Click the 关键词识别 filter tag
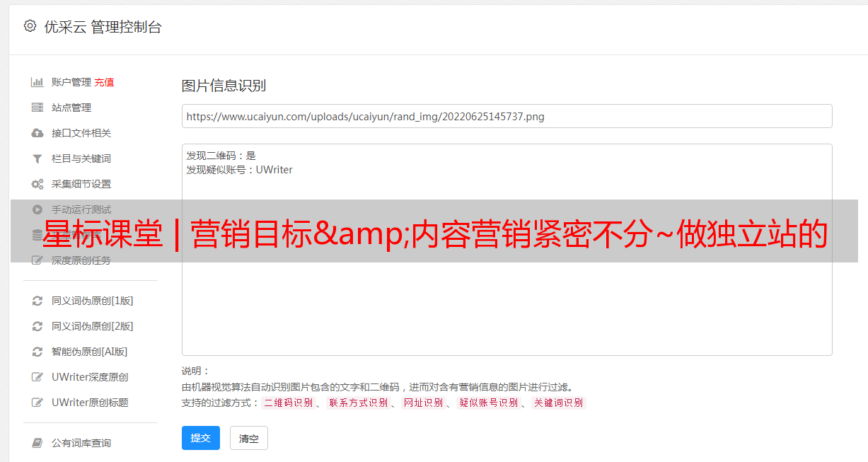This screenshot has width=868, height=462. click(x=559, y=403)
